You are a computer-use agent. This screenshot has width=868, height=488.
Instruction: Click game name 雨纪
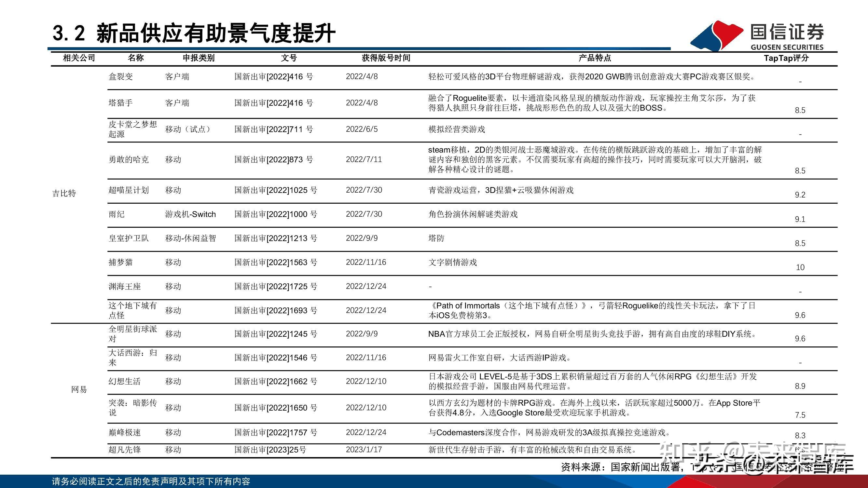(117, 214)
